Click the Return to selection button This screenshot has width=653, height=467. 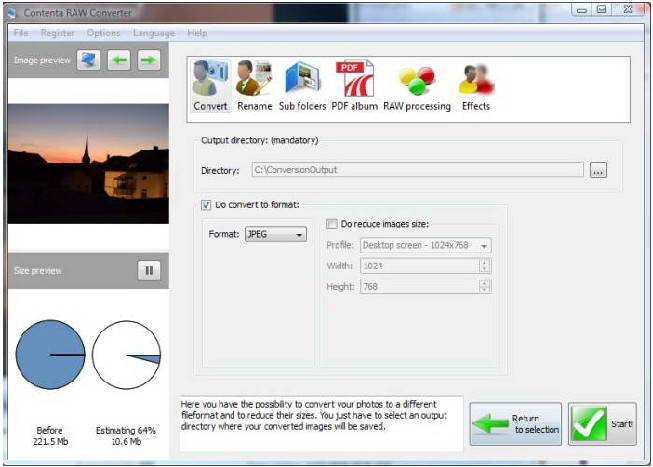coord(516,424)
